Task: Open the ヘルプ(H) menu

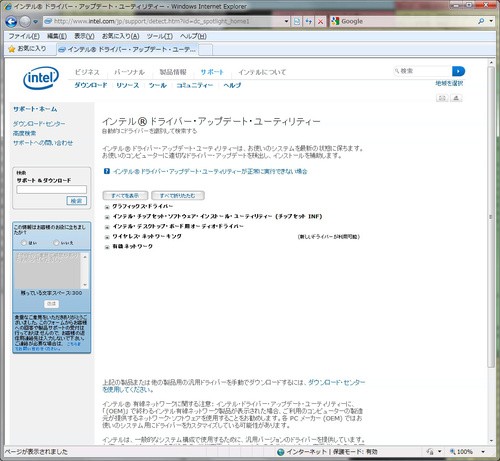Action: [x=193, y=36]
